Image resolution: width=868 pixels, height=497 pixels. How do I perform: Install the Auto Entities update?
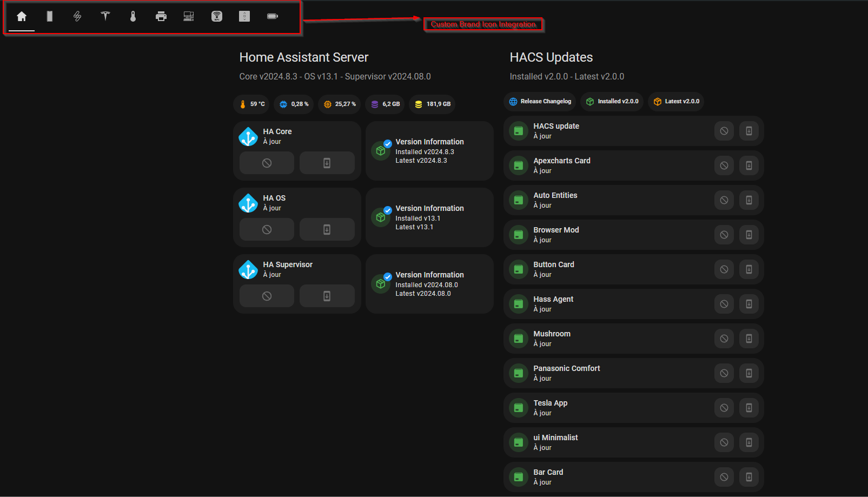(749, 200)
